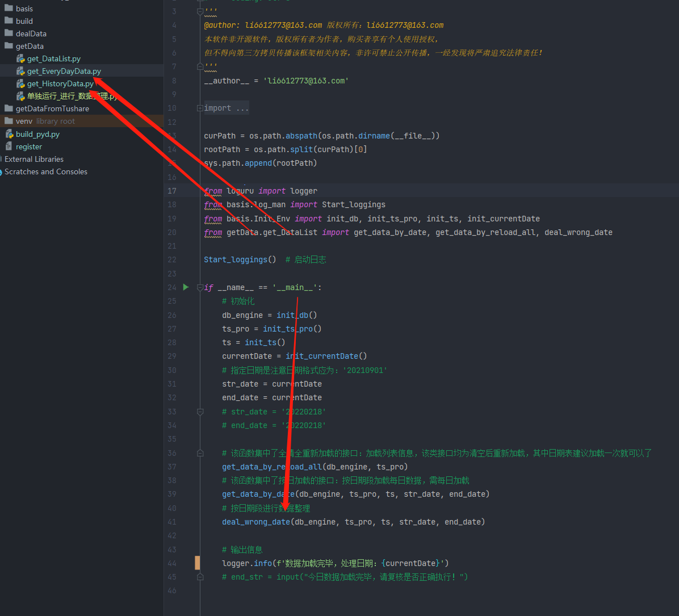Click the dealData folder icon

(x=9, y=33)
